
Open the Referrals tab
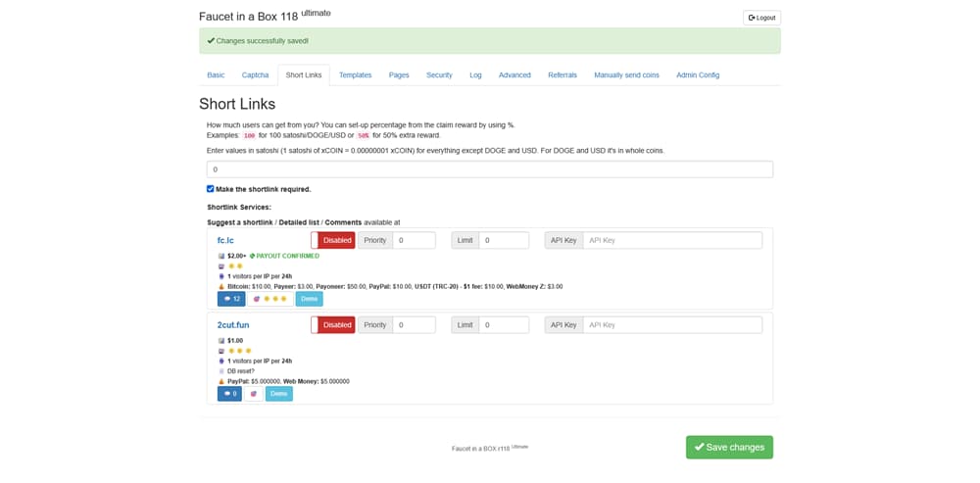pos(563,75)
